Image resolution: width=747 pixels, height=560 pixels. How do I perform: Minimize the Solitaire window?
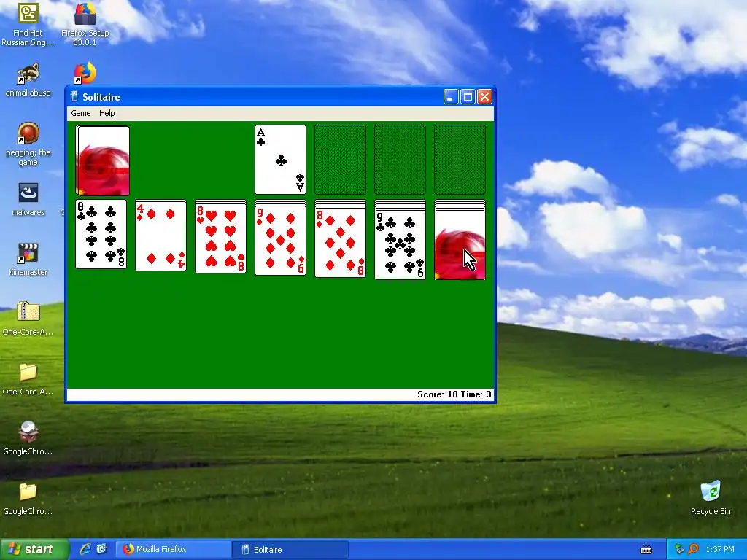[451, 97]
